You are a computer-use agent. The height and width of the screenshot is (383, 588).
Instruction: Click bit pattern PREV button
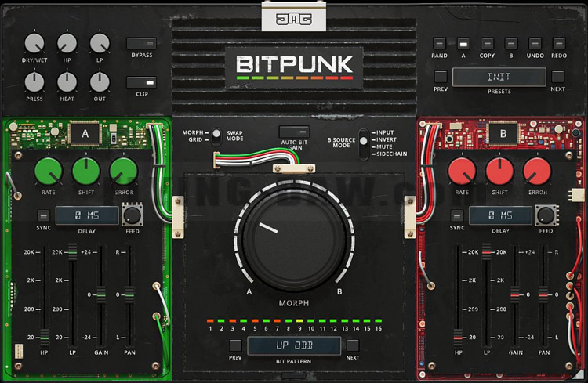pyautogui.click(x=235, y=345)
